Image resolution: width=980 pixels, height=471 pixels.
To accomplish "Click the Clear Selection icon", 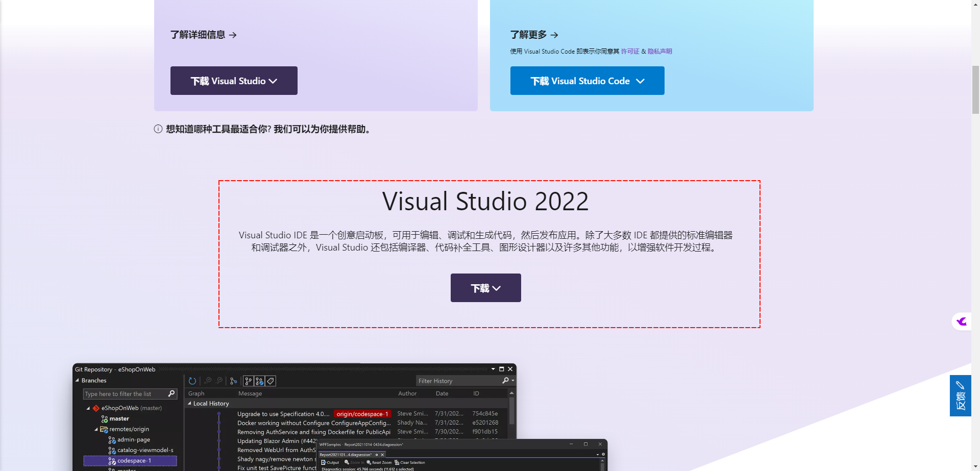I will (397, 462).
